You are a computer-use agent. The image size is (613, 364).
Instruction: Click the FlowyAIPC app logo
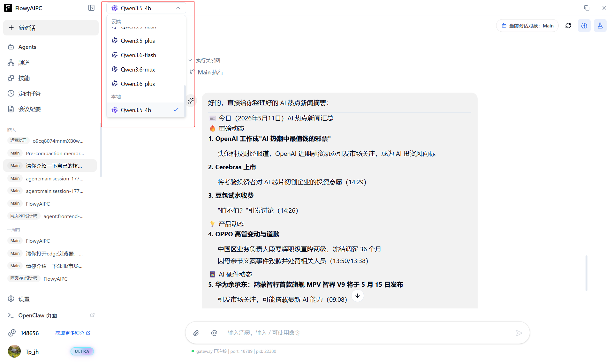coord(8,8)
